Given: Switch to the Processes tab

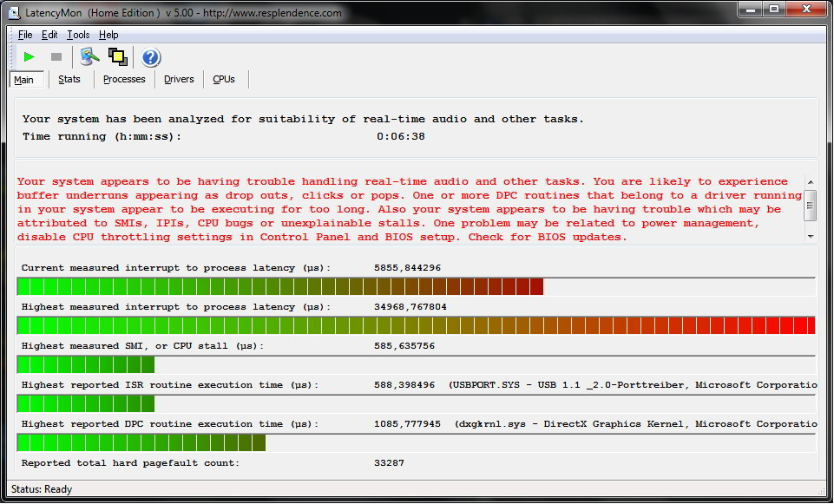Looking at the screenshot, I should (124, 79).
